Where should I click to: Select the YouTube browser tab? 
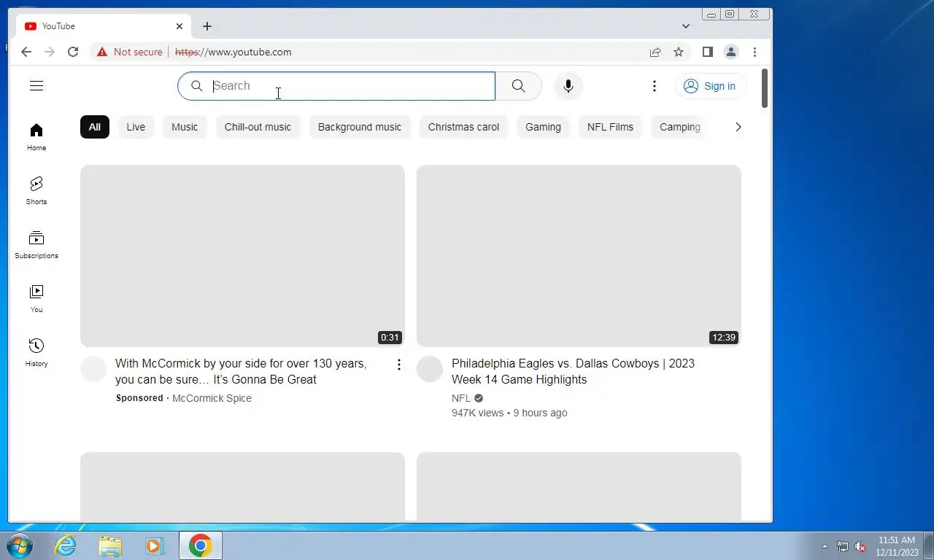[104, 26]
